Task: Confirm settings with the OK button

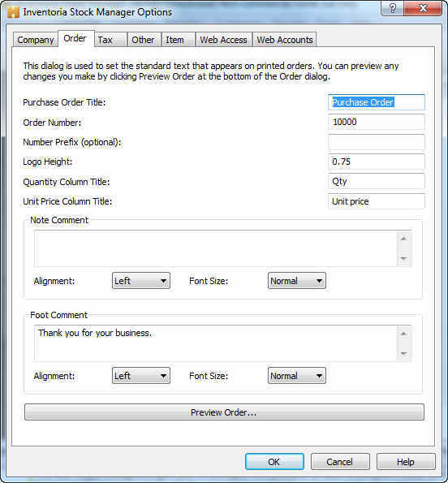Action: (x=274, y=462)
